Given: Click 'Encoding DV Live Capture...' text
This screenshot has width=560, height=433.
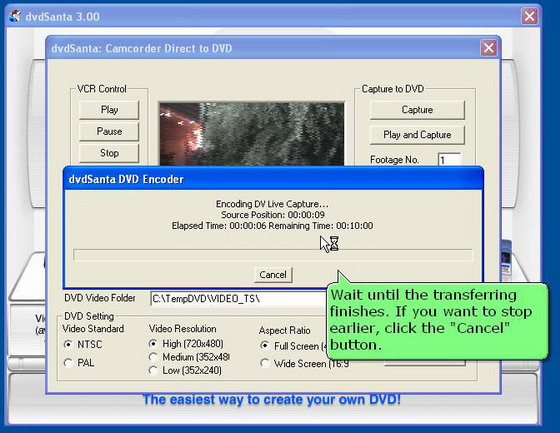Looking at the screenshot, I should point(272,204).
